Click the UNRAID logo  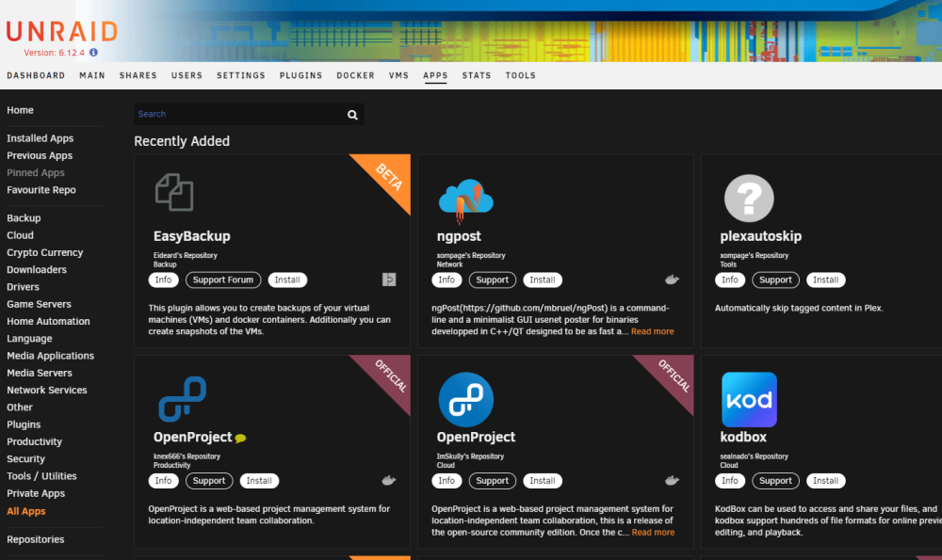click(x=62, y=31)
